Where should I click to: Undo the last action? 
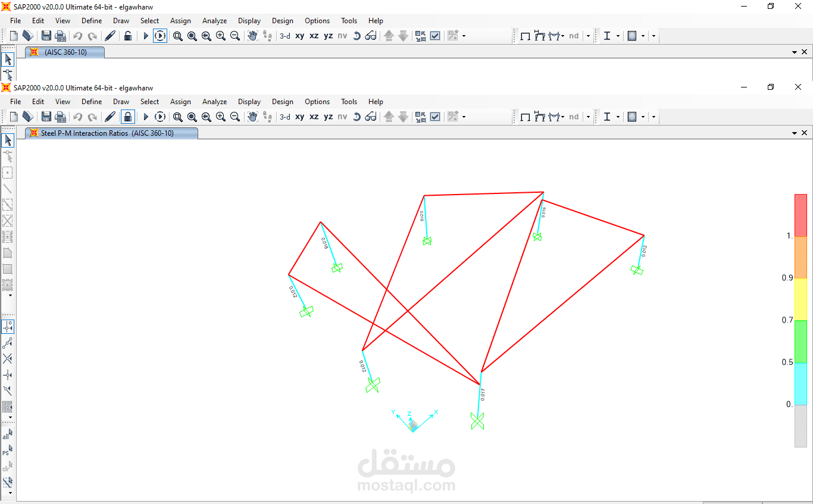(x=77, y=117)
